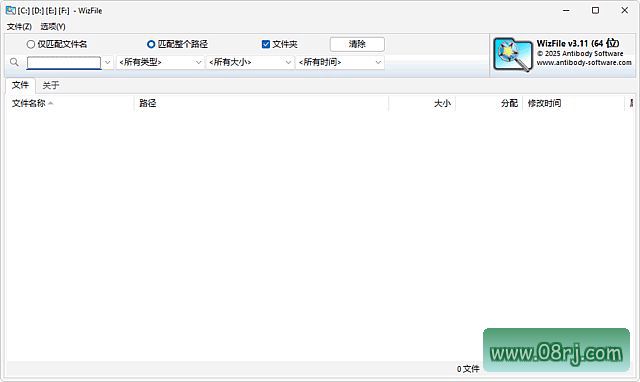Click the WizFile v3.11 version text

coord(578,43)
